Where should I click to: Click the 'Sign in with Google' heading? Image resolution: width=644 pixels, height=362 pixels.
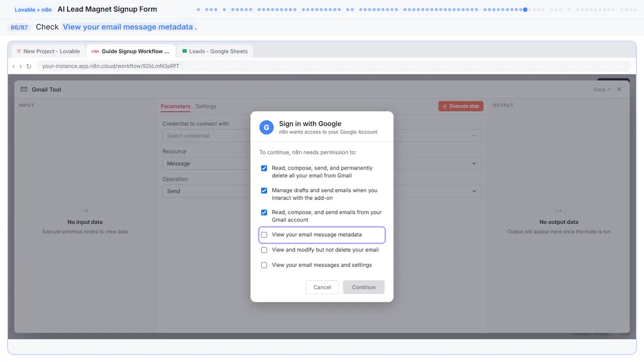(x=310, y=124)
